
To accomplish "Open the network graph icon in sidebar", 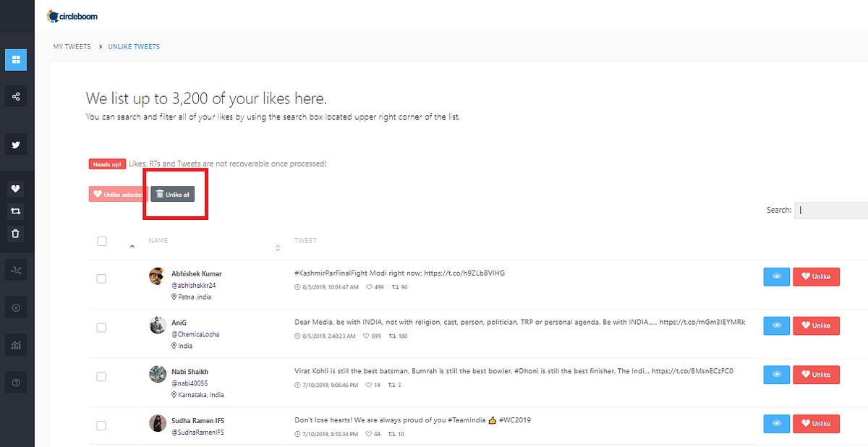I will click(x=16, y=271).
